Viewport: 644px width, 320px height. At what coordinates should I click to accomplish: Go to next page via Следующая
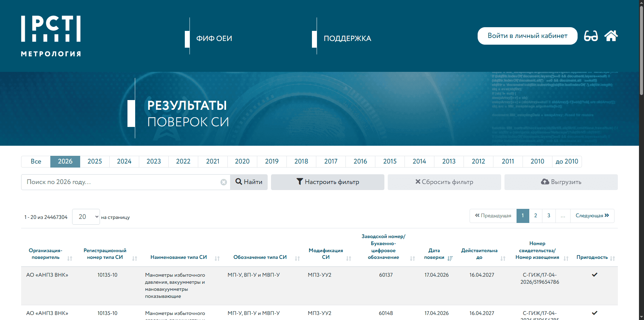[592, 216]
